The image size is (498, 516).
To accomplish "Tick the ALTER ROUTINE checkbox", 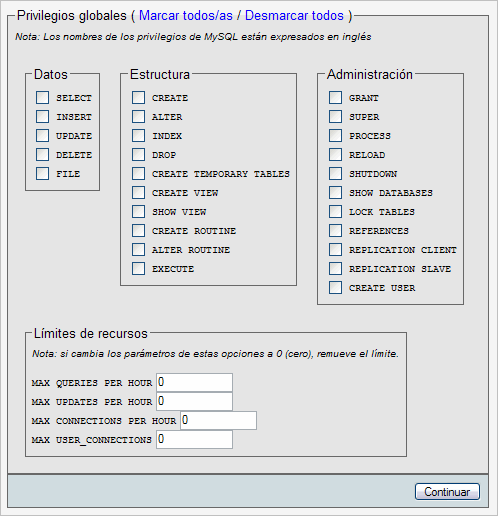I will pyautogui.click(x=138, y=250).
